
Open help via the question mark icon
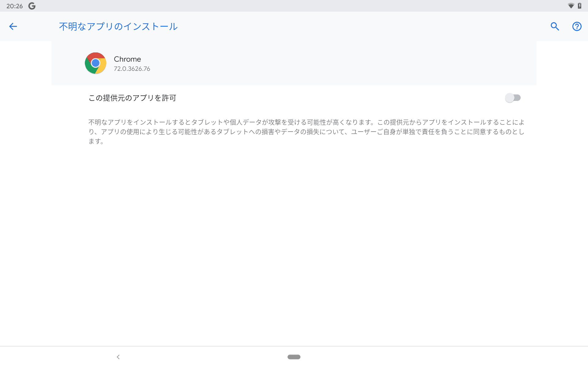(577, 26)
